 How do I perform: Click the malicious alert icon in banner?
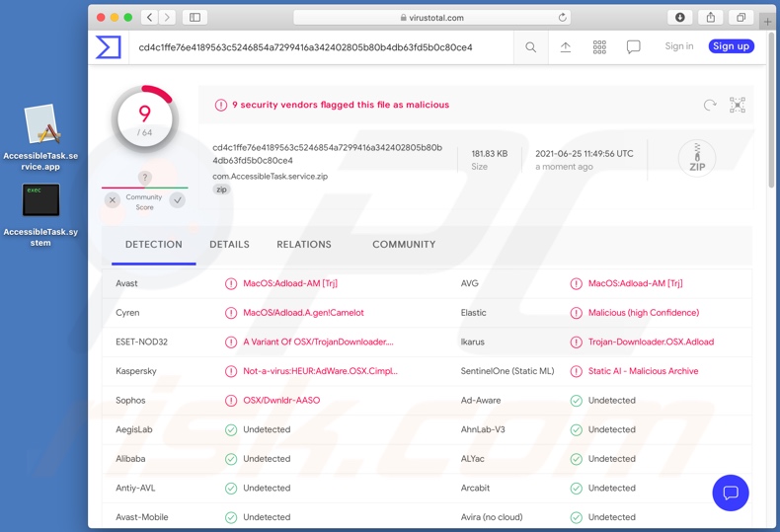(x=221, y=105)
